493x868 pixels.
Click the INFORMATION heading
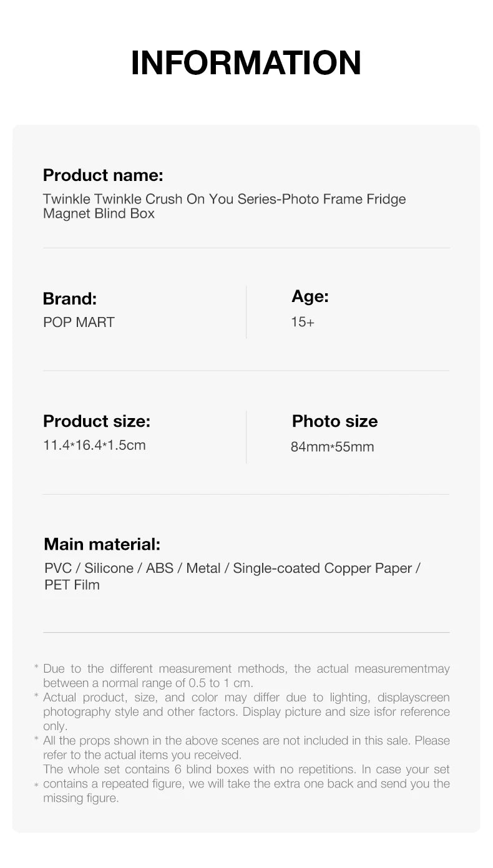click(x=246, y=63)
